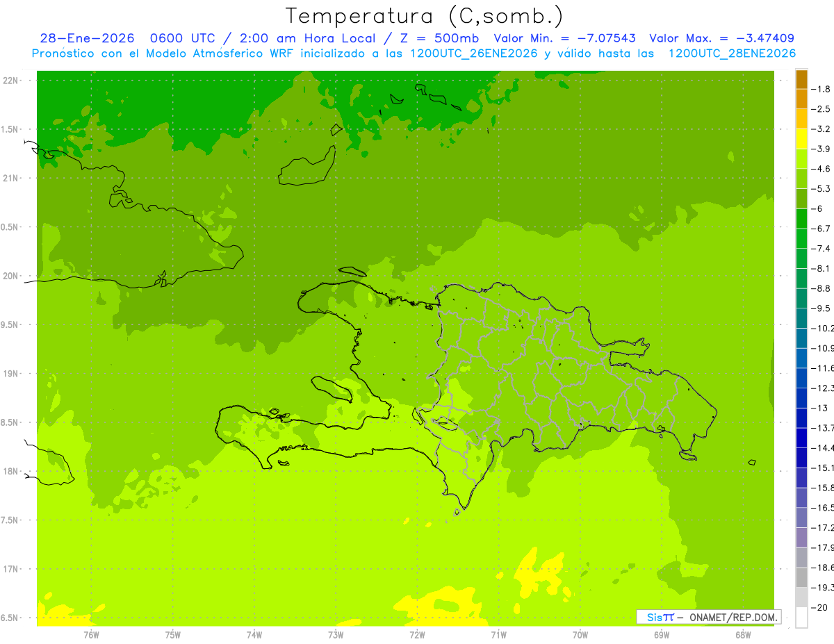Pick the green swatch between -6 and -6.7
The width and height of the screenshot is (834, 644).
801,219
